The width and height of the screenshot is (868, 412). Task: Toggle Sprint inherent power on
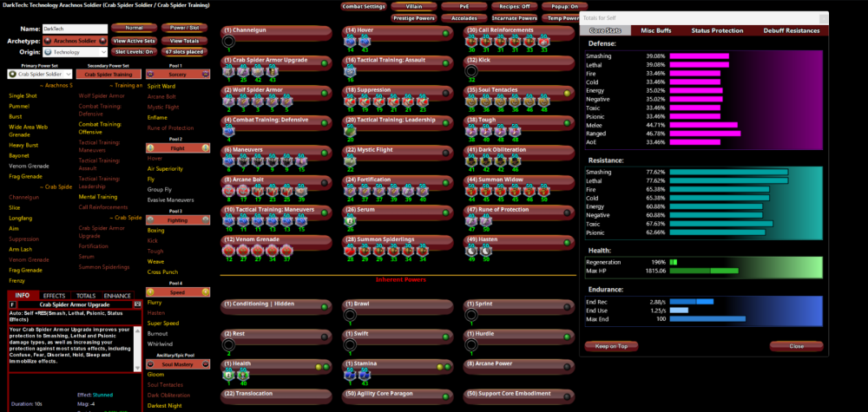[x=567, y=304]
